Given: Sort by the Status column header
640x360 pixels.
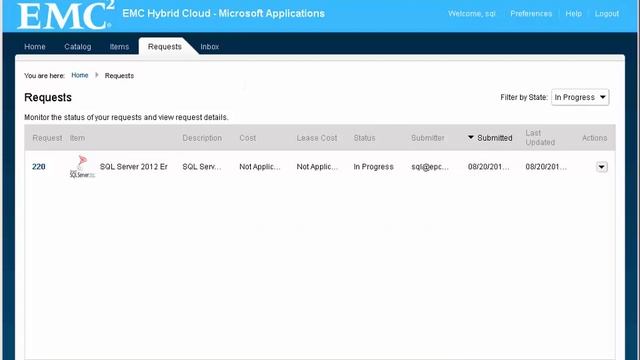Looking at the screenshot, I should pyautogui.click(x=364, y=138).
